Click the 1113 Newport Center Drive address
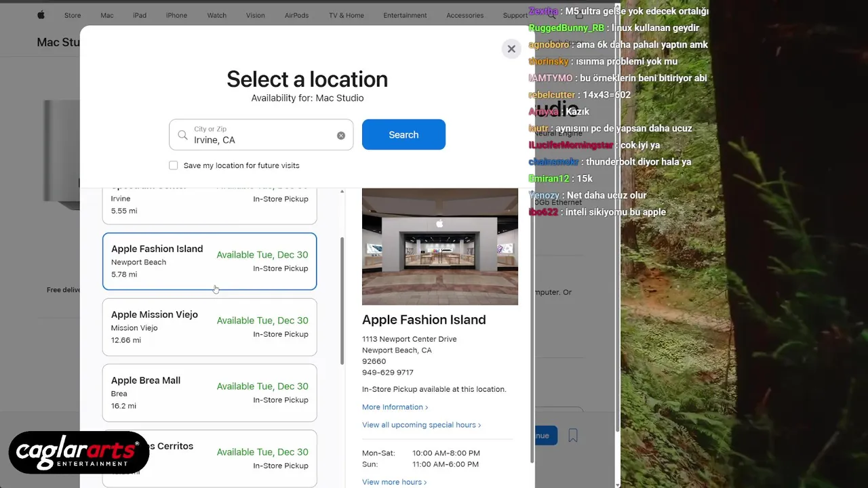This screenshot has height=488, width=868. [x=409, y=339]
